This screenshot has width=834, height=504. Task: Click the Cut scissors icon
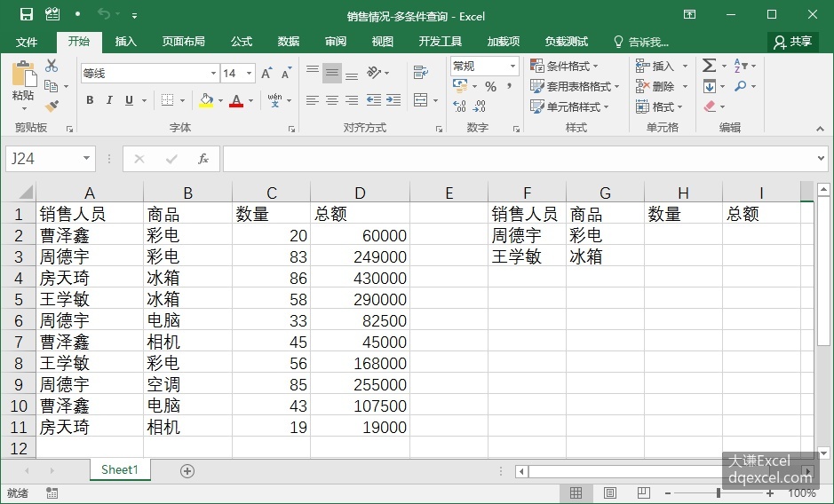click(51, 66)
